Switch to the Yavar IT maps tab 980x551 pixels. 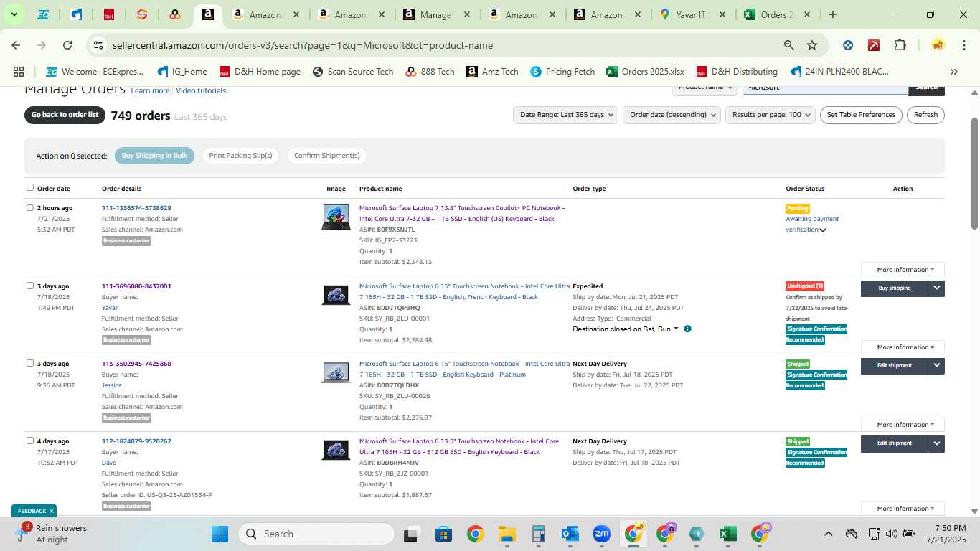pyautogui.click(x=693, y=14)
